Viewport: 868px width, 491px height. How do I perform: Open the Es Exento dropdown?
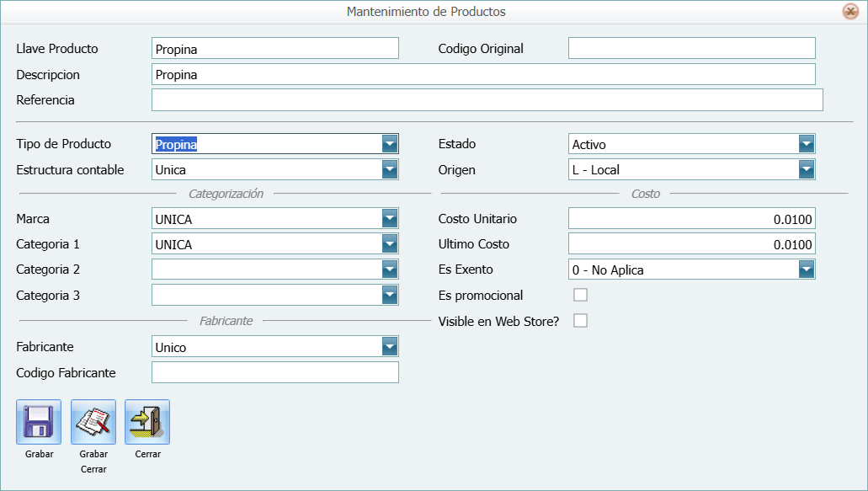pyautogui.click(x=807, y=270)
